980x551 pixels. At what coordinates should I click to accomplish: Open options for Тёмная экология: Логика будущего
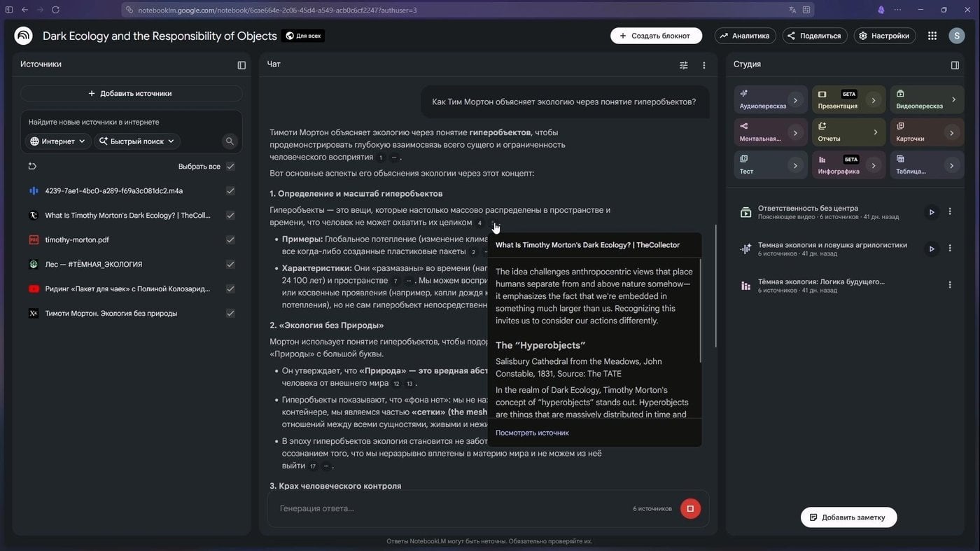point(950,285)
